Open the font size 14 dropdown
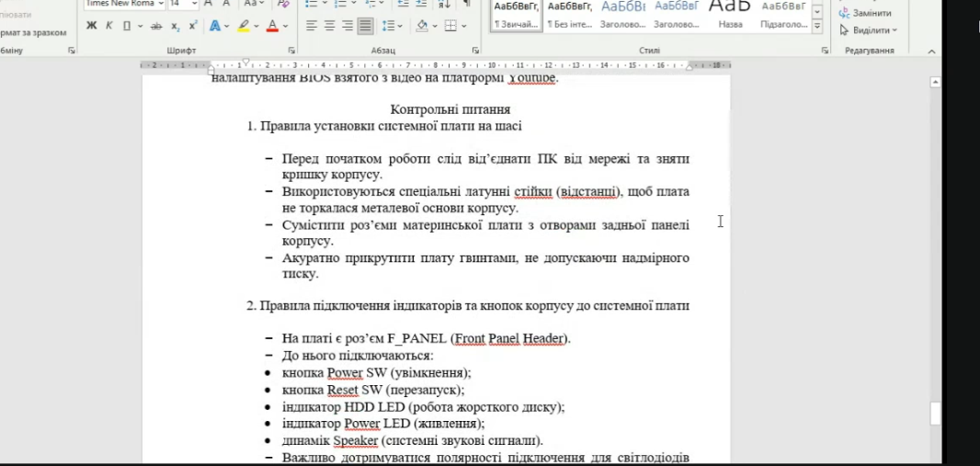980x466 pixels. [194, 3]
